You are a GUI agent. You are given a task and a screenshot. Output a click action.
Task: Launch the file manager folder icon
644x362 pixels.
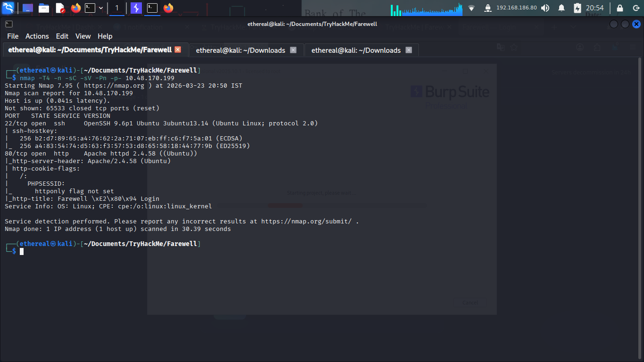[x=44, y=8]
